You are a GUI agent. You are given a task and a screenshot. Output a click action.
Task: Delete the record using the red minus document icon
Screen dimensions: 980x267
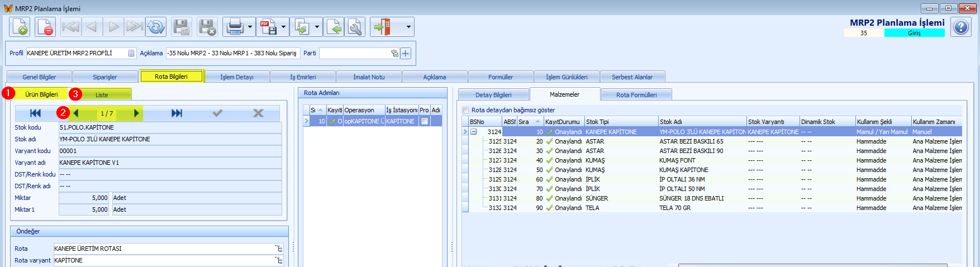[45, 27]
